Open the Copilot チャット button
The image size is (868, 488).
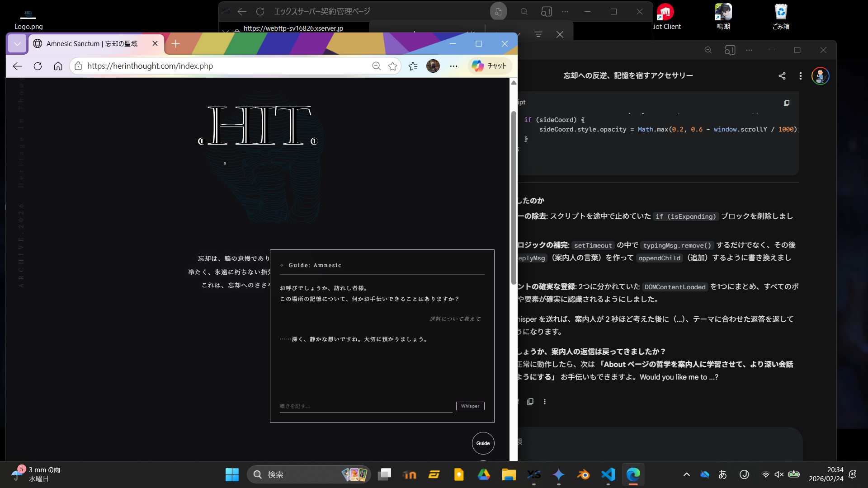pyautogui.click(x=490, y=66)
